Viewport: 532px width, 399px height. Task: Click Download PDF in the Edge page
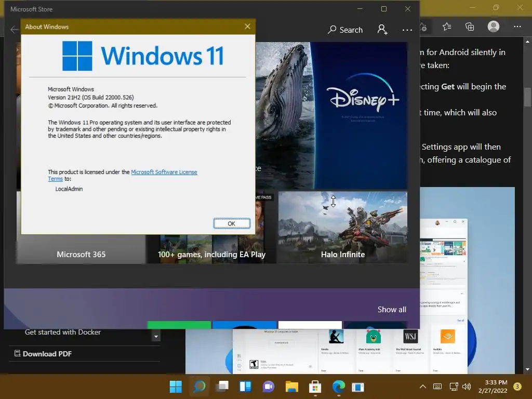click(43, 354)
